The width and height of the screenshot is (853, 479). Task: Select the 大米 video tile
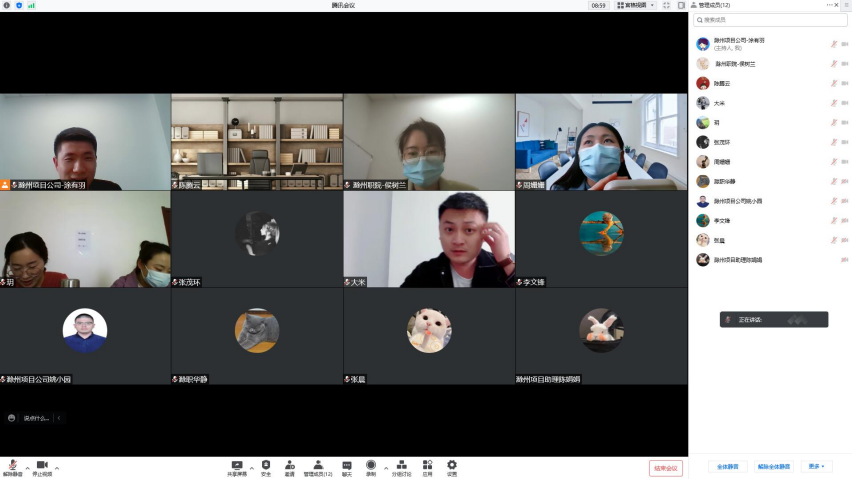point(429,239)
